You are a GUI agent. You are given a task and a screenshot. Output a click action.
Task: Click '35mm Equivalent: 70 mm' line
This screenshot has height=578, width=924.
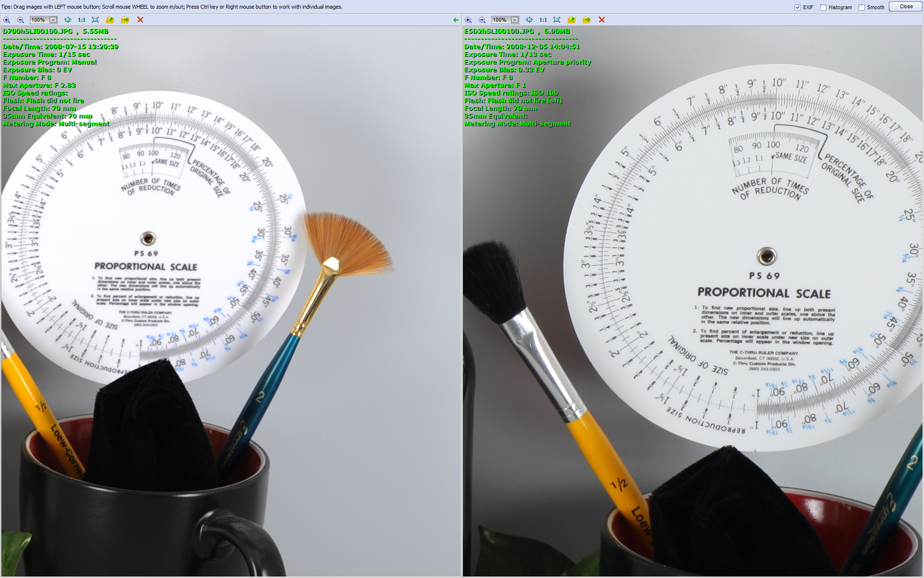(x=47, y=116)
